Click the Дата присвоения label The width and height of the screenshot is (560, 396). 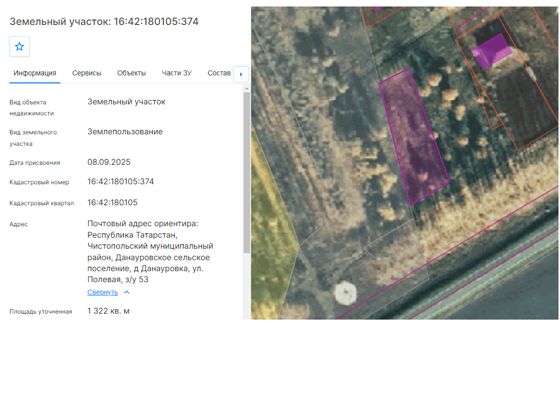point(35,162)
